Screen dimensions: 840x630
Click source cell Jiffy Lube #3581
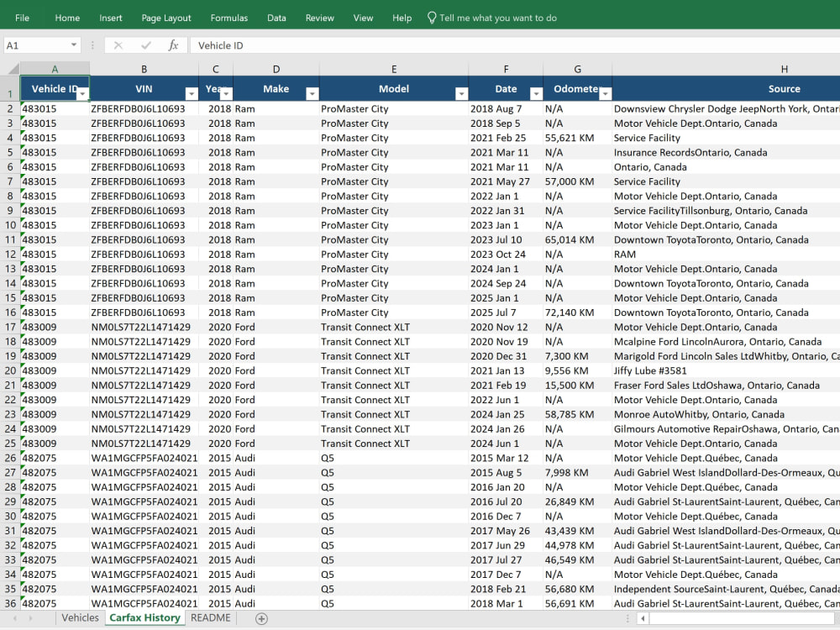pyautogui.click(x=726, y=370)
